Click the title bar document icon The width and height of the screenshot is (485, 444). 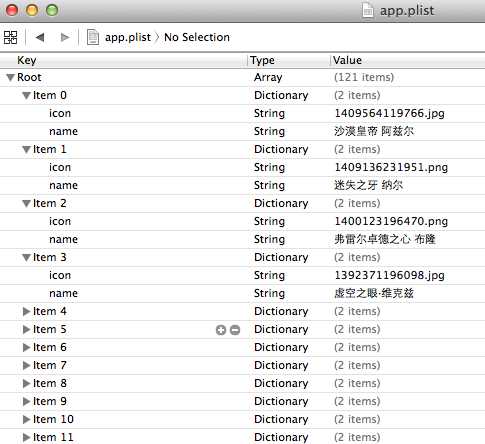pos(368,10)
